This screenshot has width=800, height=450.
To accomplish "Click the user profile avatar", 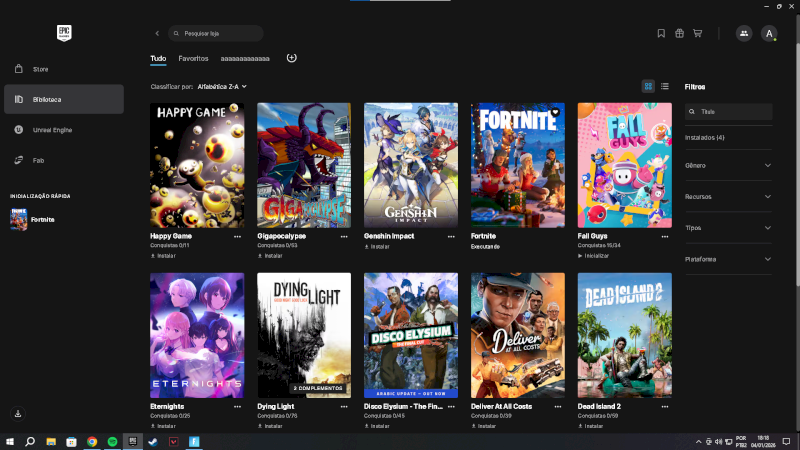I will click(769, 33).
